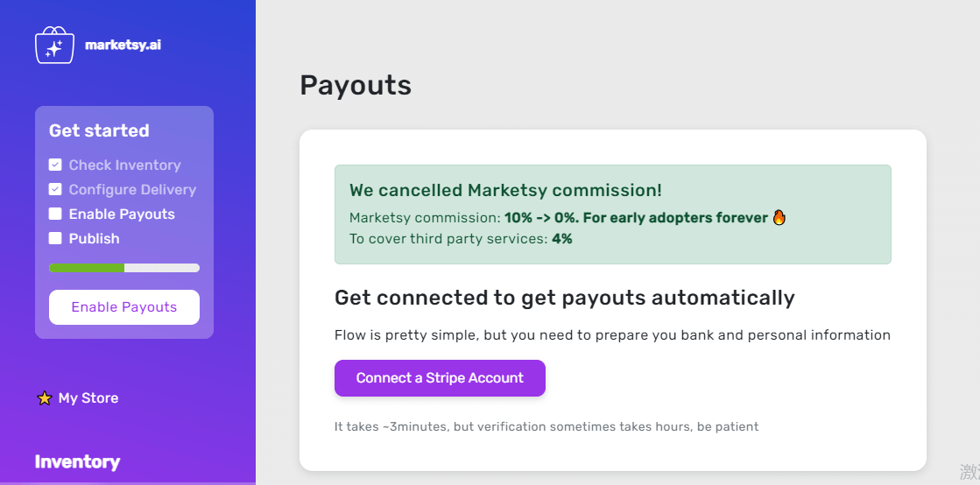Screen dimensions: 980x485
Task: Click the yellow star icon beside My Store
Action: click(44, 398)
